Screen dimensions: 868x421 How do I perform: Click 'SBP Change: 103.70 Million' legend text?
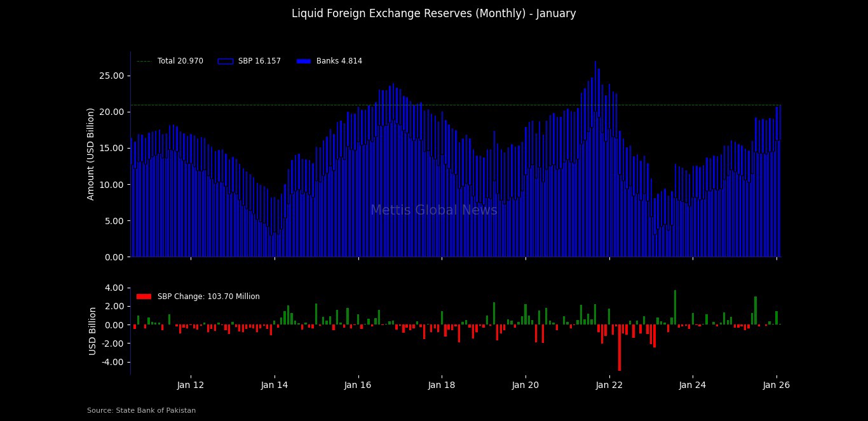208,297
